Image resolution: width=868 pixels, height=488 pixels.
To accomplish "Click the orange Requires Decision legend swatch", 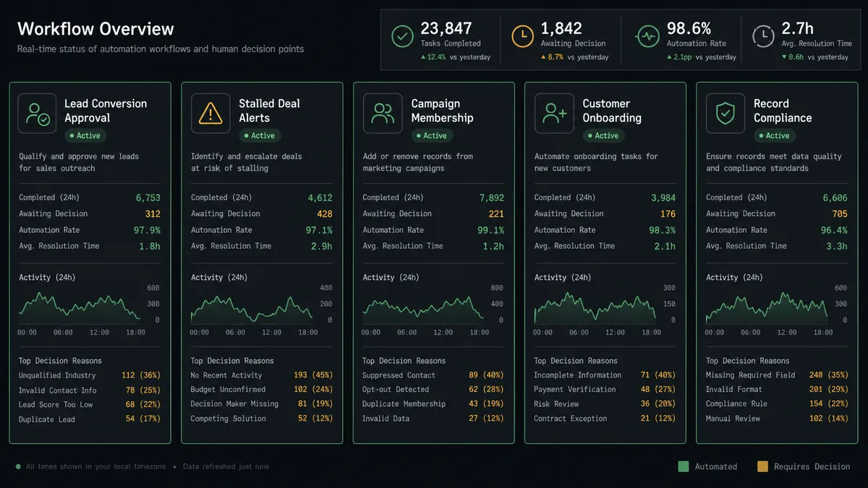I will 762,466.
